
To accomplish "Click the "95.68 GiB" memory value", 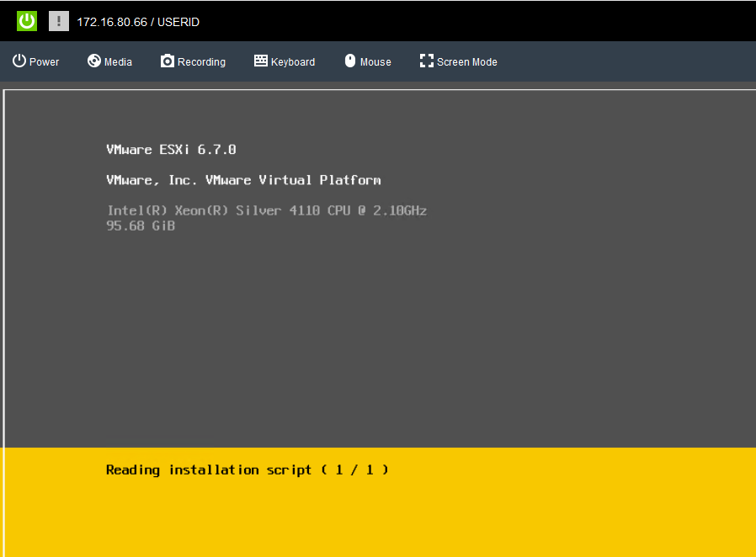I will tap(141, 226).
